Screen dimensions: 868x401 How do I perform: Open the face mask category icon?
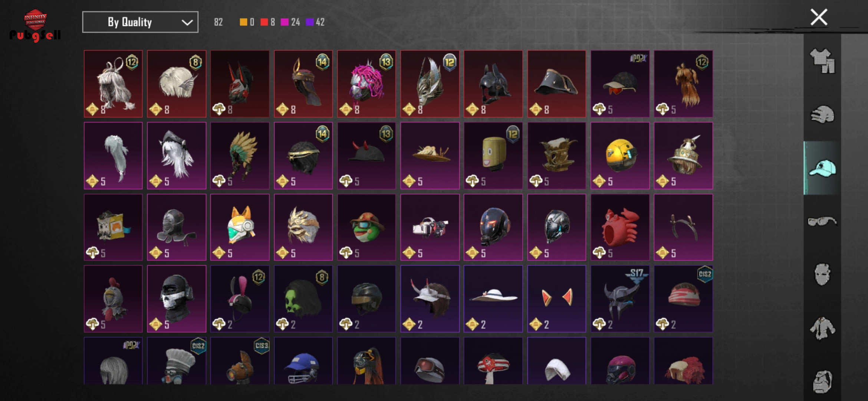pos(822,275)
